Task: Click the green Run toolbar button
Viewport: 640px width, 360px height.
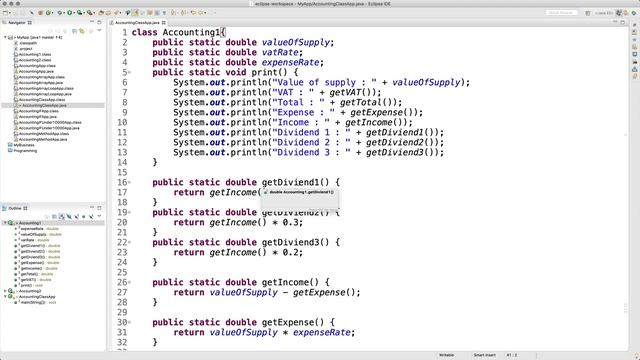Action: [x=69, y=13]
